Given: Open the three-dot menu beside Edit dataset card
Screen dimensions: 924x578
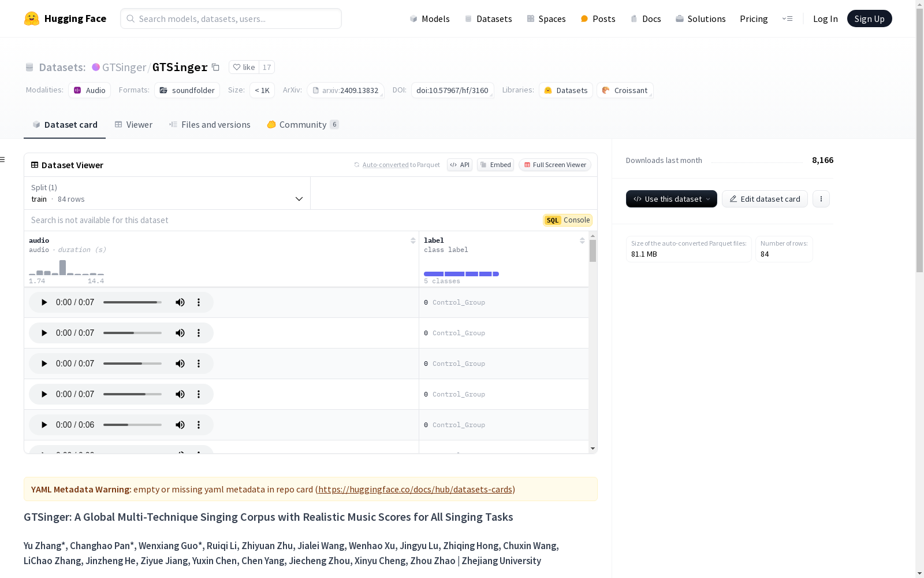Looking at the screenshot, I should pos(821,199).
